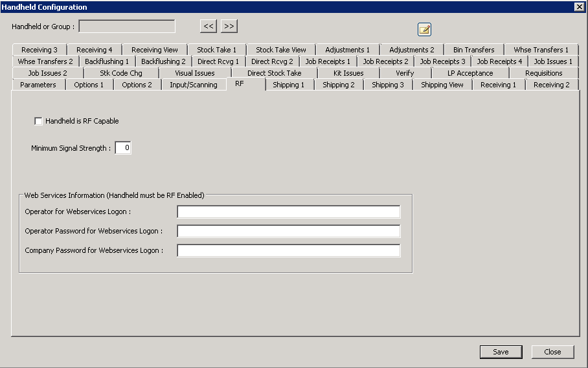Image resolution: width=588 pixels, height=368 pixels.
Task: Switch to the Bin Transfers tab
Action: (x=473, y=50)
